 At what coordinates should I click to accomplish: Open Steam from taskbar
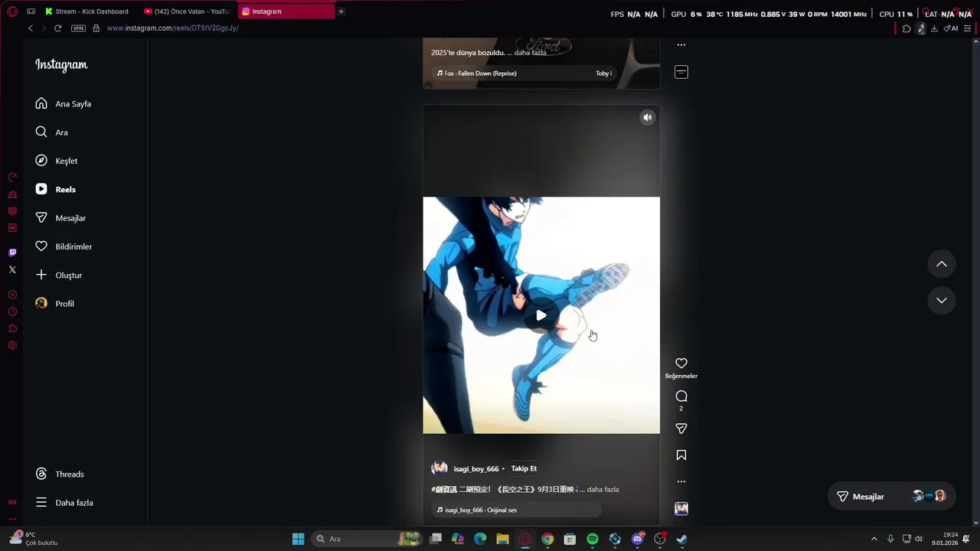681,539
